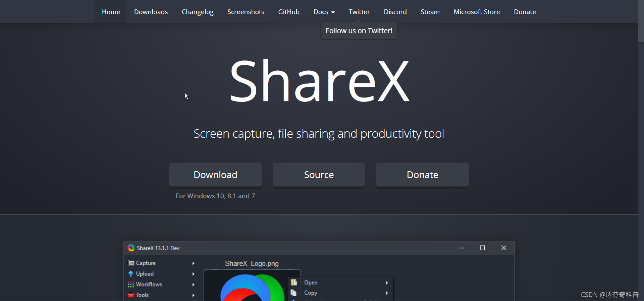The image size is (644, 301).
Task: Click the ShareX logo icon in title bar
Action: click(x=131, y=248)
